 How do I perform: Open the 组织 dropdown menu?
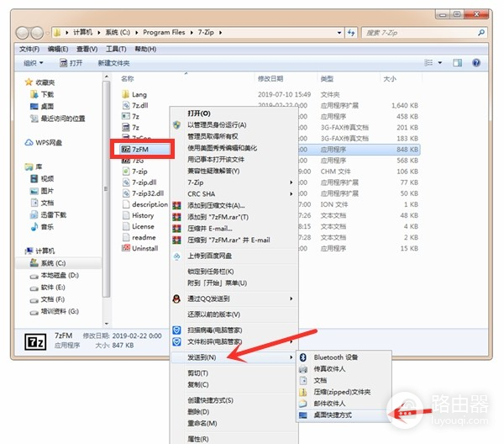(33, 63)
